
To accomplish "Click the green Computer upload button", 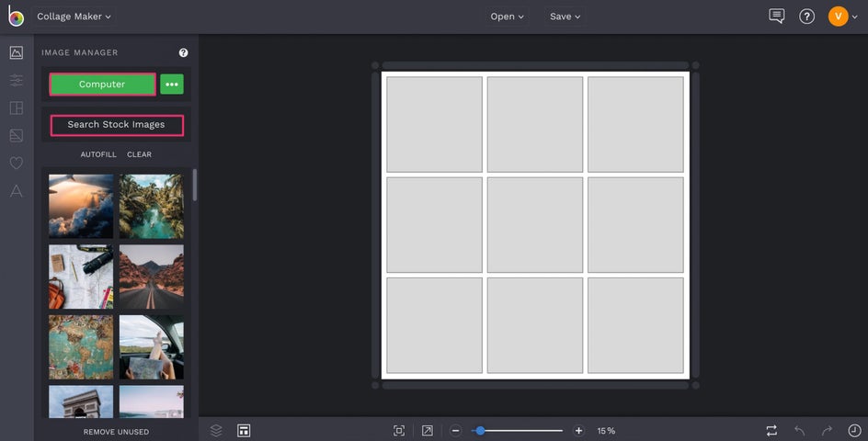I will click(102, 85).
